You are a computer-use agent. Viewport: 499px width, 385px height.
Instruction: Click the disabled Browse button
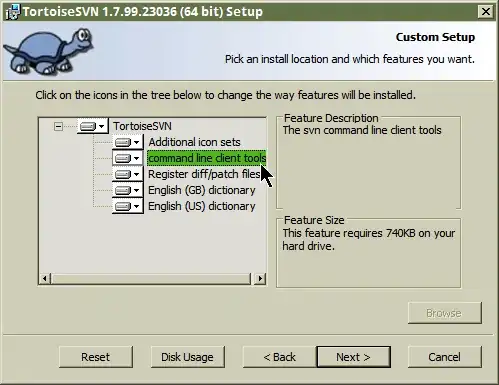click(445, 313)
